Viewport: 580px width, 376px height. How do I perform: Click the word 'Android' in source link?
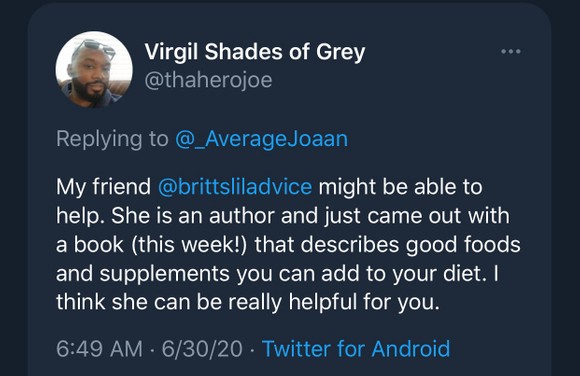(411, 349)
